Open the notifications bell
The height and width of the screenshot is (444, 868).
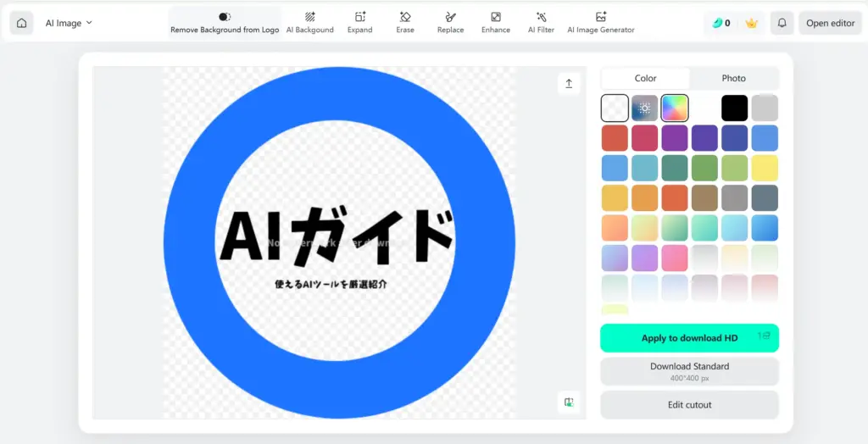[782, 23]
